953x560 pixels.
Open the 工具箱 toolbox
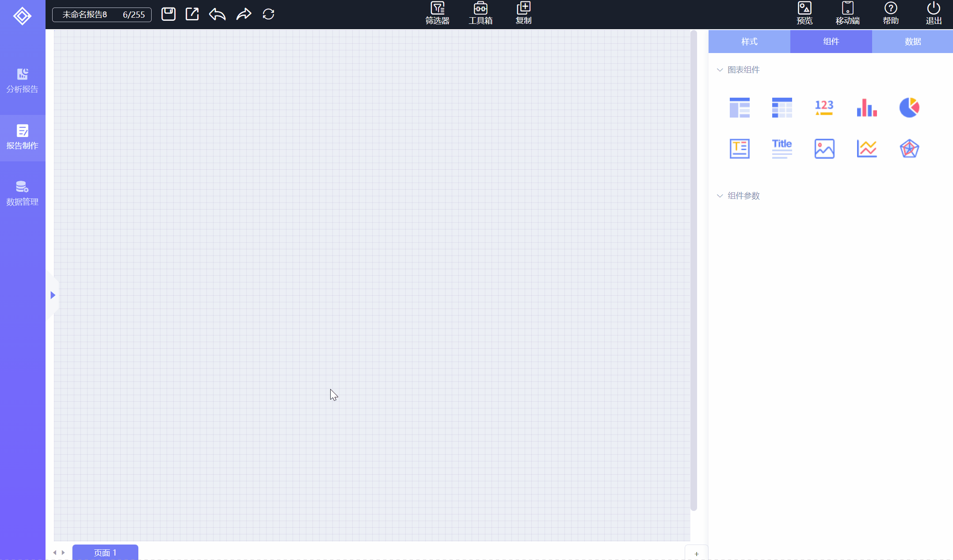pos(480,14)
